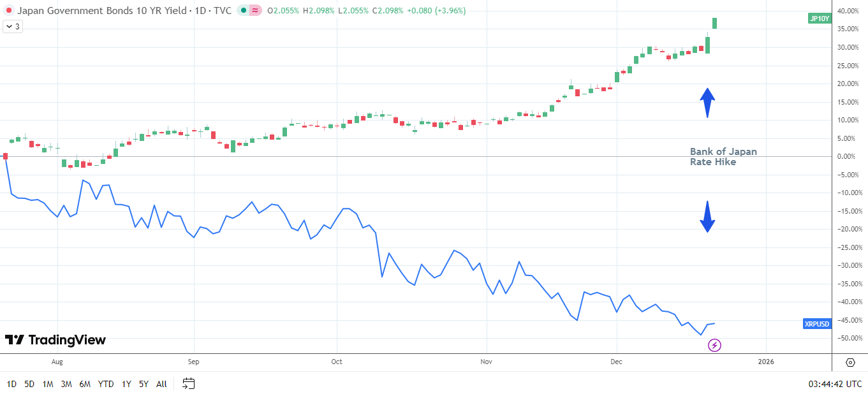Screen dimensions: 868x396
Task: Click the green market status dot icon
Action: tap(244, 11)
